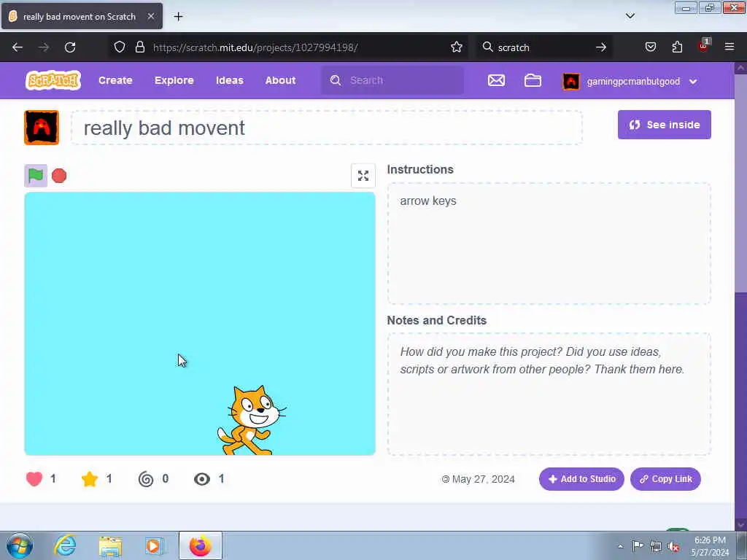Click Add to Studio button
747x560 pixels.
coord(581,479)
